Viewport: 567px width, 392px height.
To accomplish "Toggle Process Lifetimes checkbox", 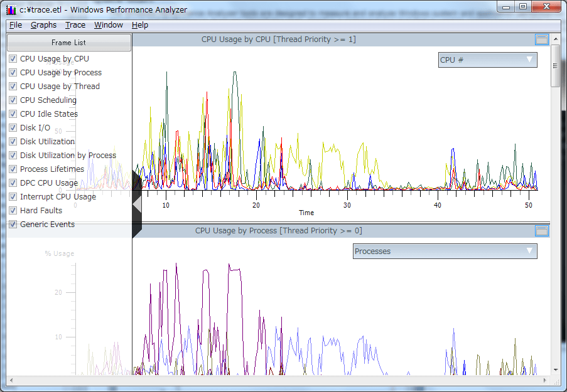I will (13, 169).
